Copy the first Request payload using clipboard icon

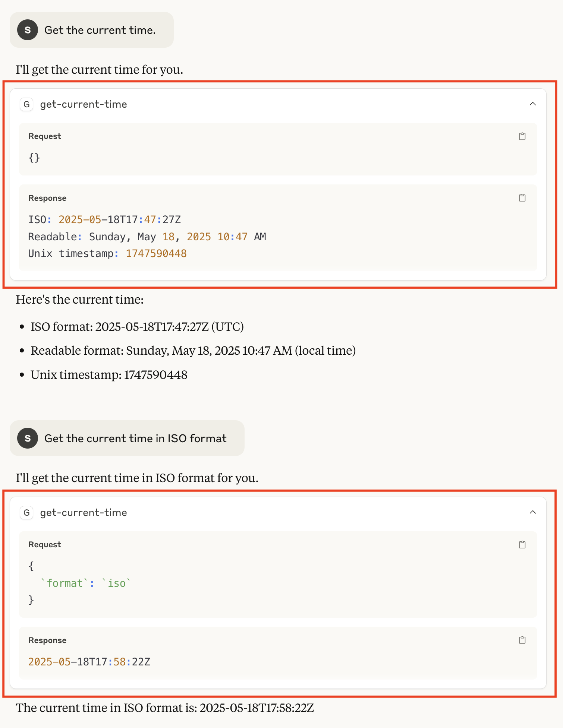(522, 136)
